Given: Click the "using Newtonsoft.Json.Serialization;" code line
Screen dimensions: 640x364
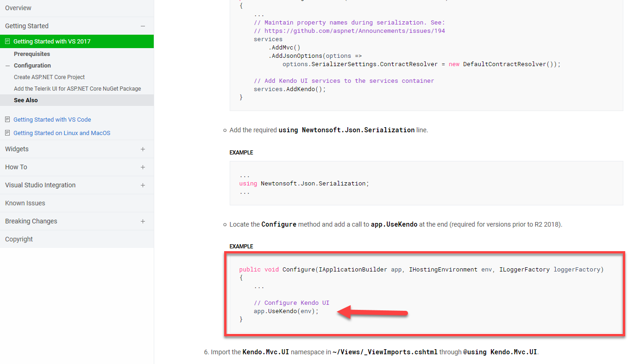Looking at the screenshot, I should pos(304,184).
